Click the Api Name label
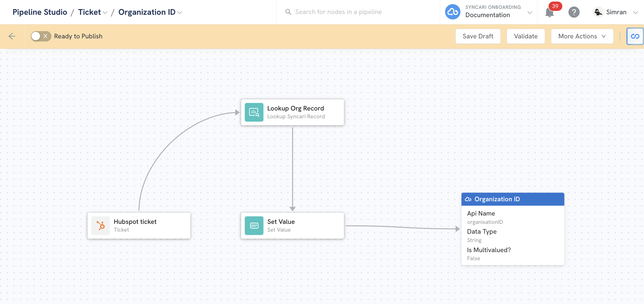 [481, 213]
